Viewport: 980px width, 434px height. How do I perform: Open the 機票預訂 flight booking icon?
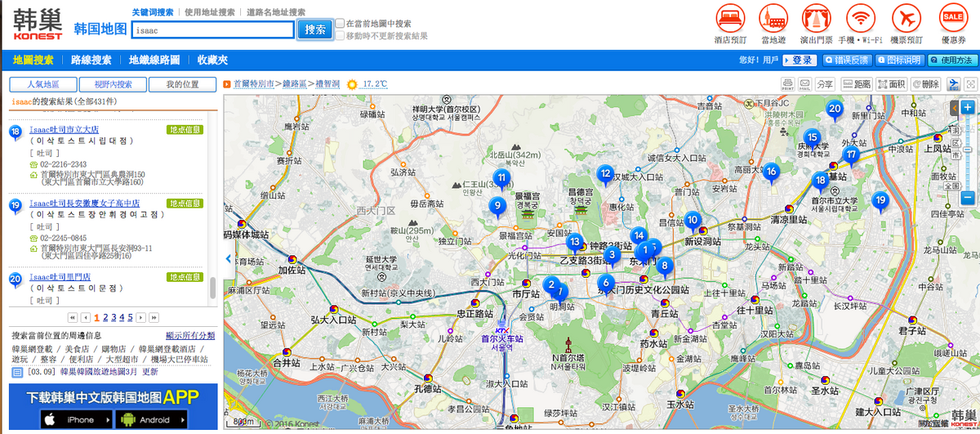pyautogui.click(x=906, y=18)
